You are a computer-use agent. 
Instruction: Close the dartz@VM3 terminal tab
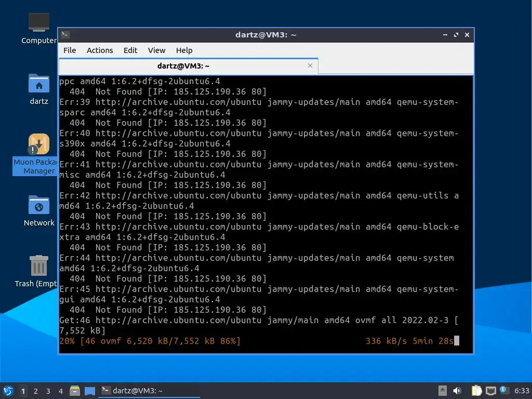coord(310,65)
